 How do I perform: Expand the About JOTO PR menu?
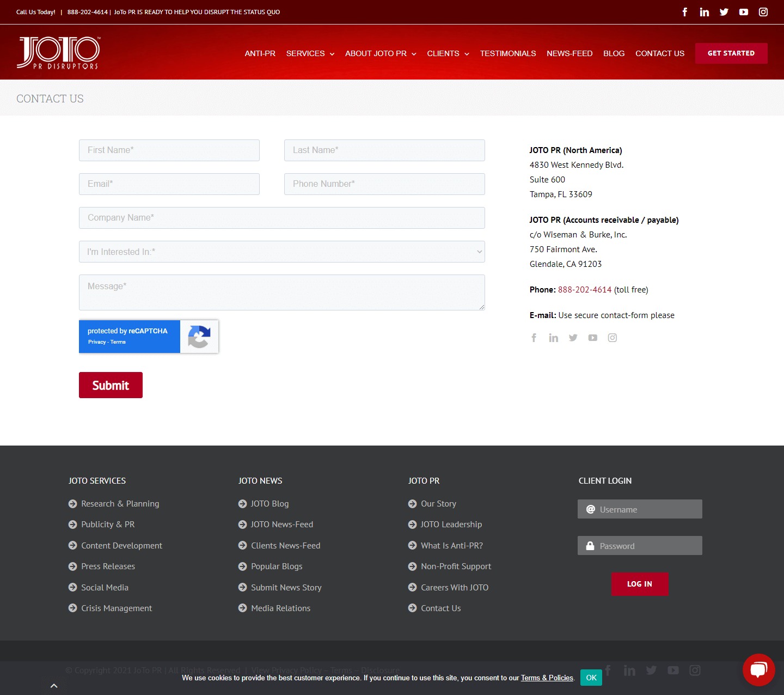[381, 53]
